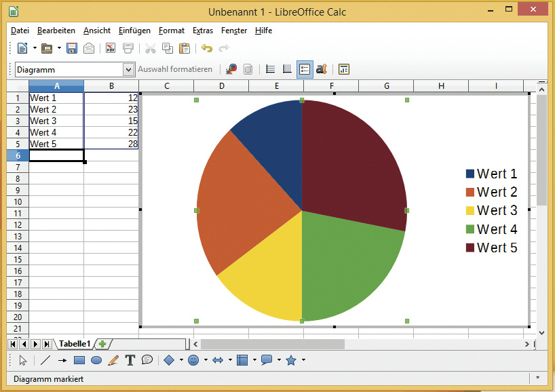Click the Wert 5 maroon legend swatch

470,248
